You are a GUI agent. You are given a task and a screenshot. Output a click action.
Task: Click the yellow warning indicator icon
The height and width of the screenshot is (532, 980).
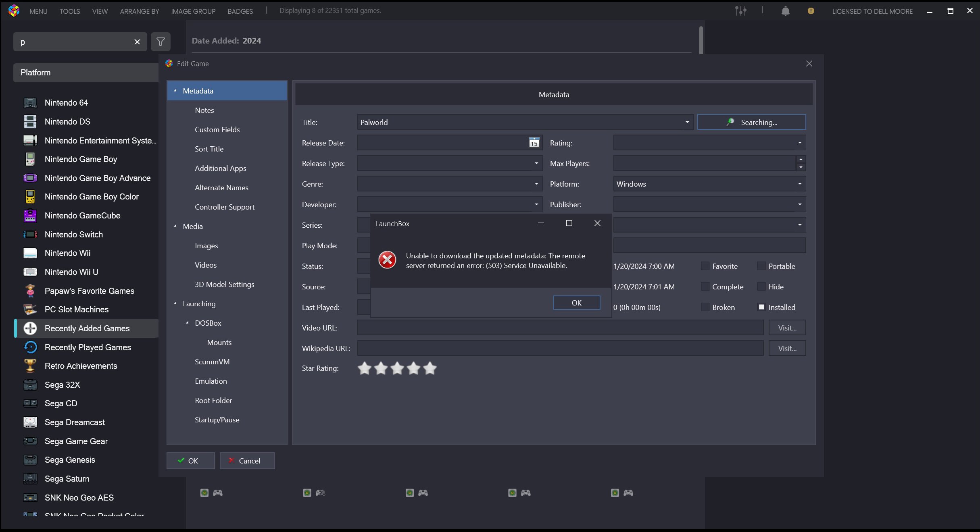[x=811, y=11]
